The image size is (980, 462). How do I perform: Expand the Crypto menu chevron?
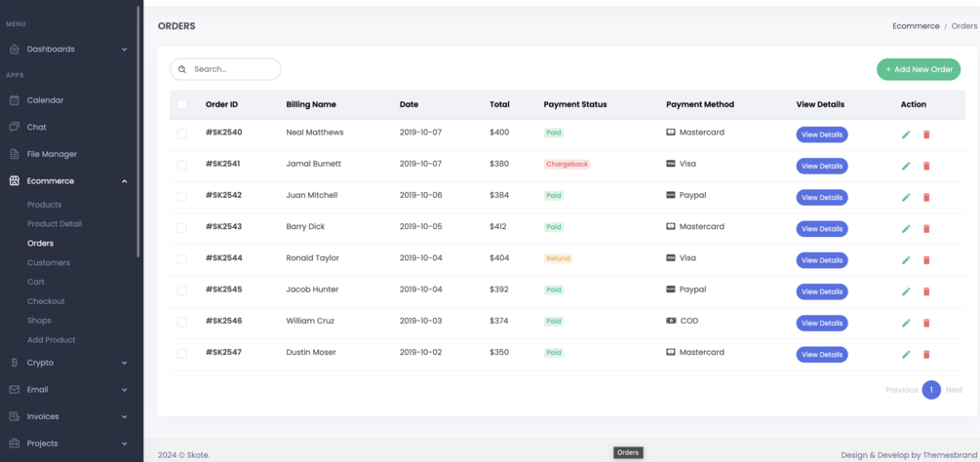pyautogui.click(x=125, y=363)
